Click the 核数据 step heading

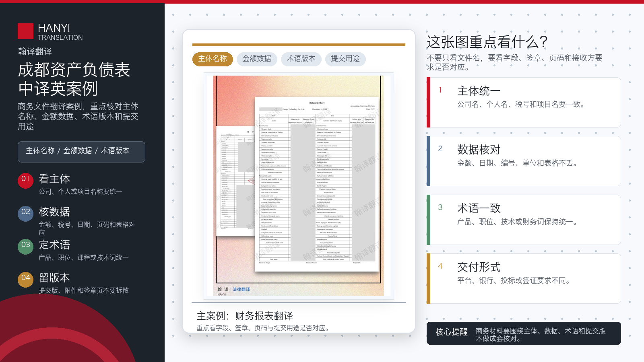coord(54,212)
